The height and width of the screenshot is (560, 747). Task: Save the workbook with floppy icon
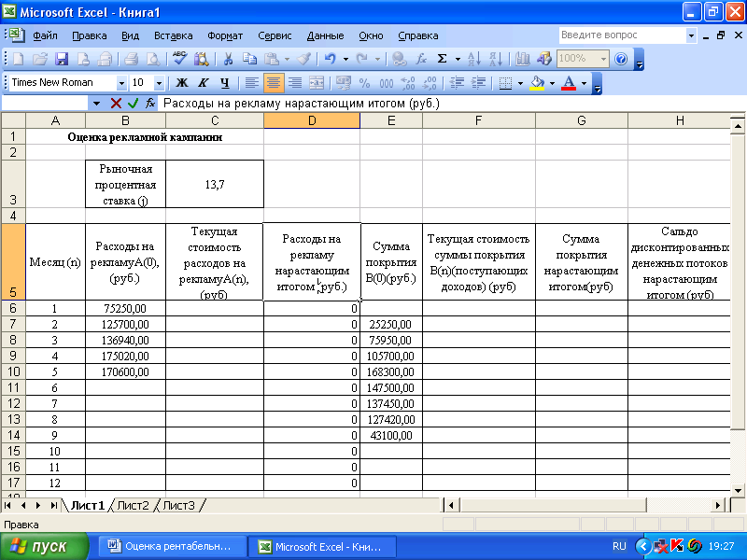click(62, 59)
